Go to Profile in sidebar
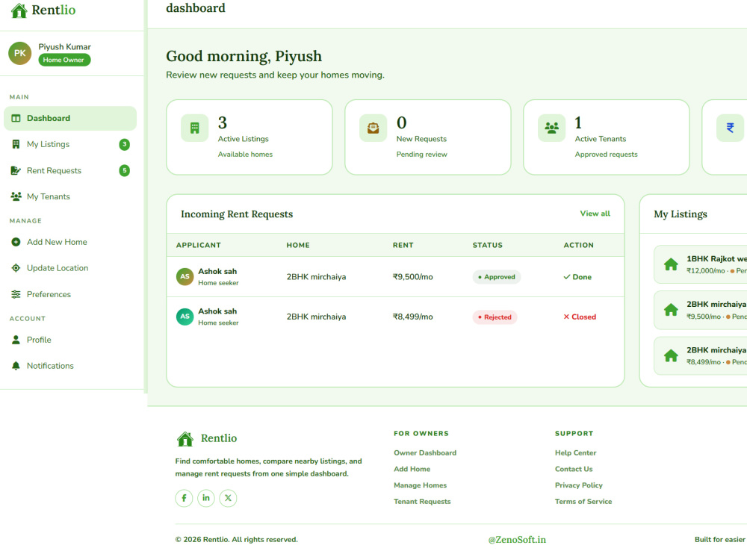The image size is (747, 560). (70, 340)
